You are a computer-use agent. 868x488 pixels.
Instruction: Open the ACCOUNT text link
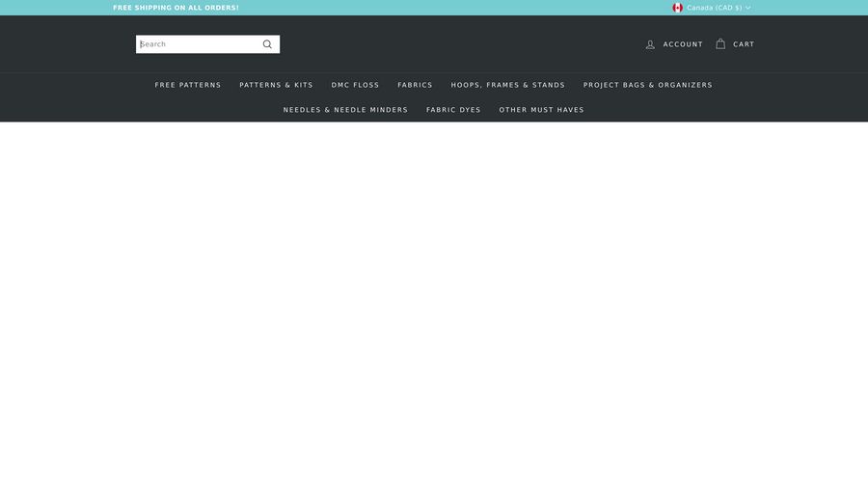[x=683, y=44]
